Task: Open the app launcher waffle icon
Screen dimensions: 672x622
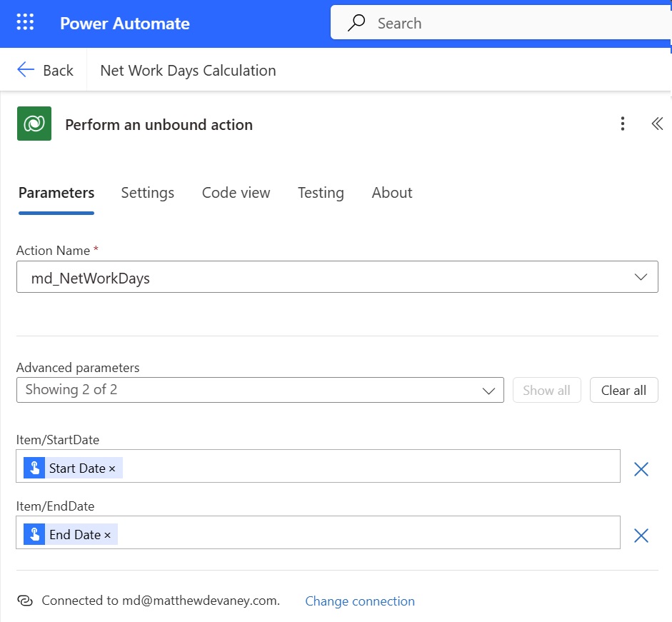Action: click(x=25, y=22)
